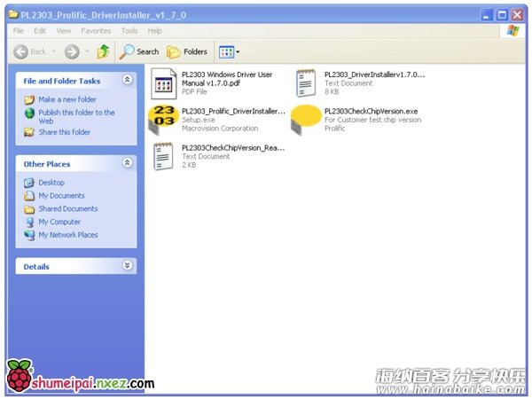
Task: Click the Publish folder globe icon
Action: pyautogui.click(x=30, y=113)
